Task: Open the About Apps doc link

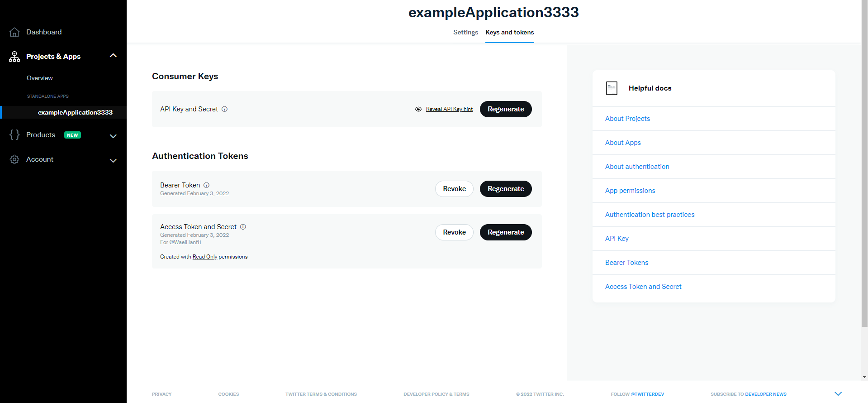Action: click(x=623, y=143)
